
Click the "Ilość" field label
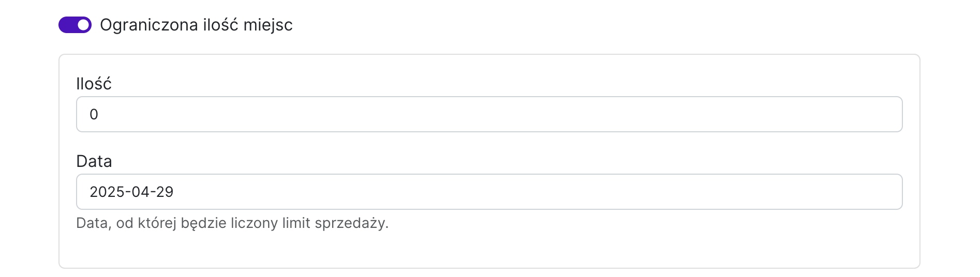click(94, 84)
